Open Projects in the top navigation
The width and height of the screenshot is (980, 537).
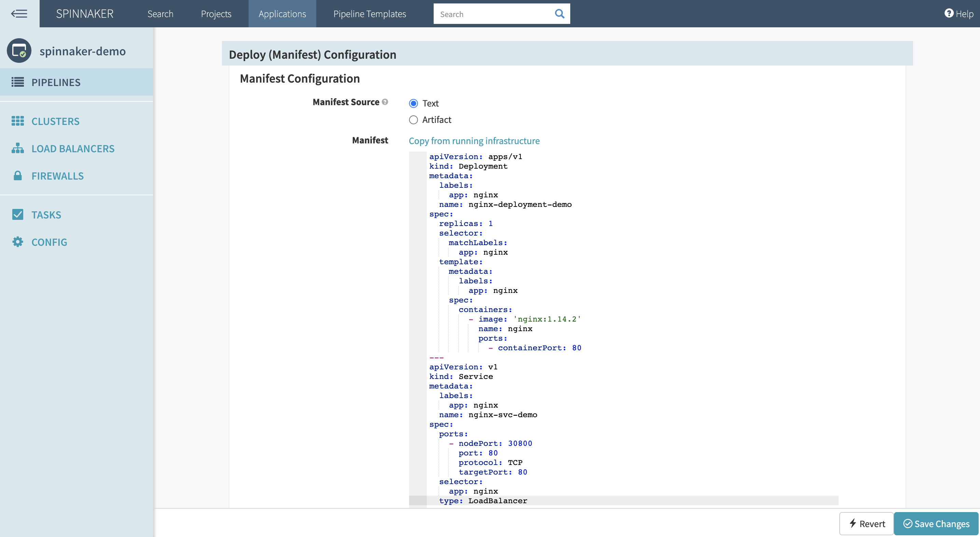tap(216, 14)
